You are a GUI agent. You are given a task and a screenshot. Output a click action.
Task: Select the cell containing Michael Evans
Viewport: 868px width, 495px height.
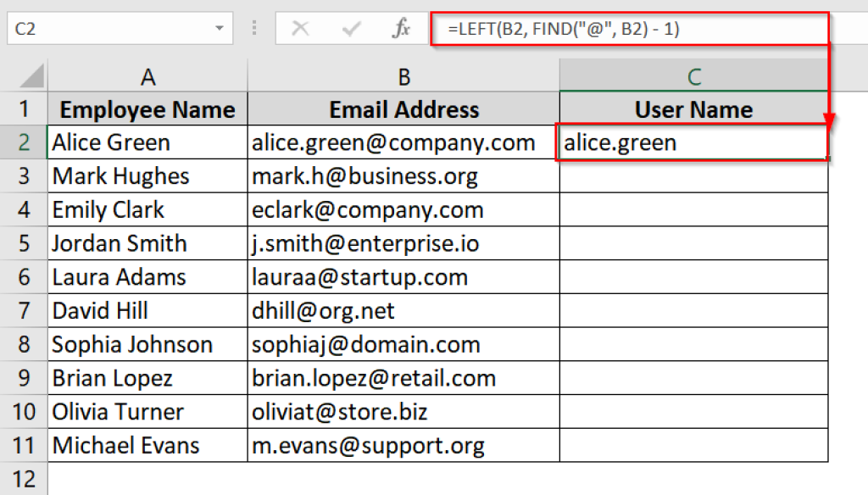pyautogui.click(x=147, y=444)
